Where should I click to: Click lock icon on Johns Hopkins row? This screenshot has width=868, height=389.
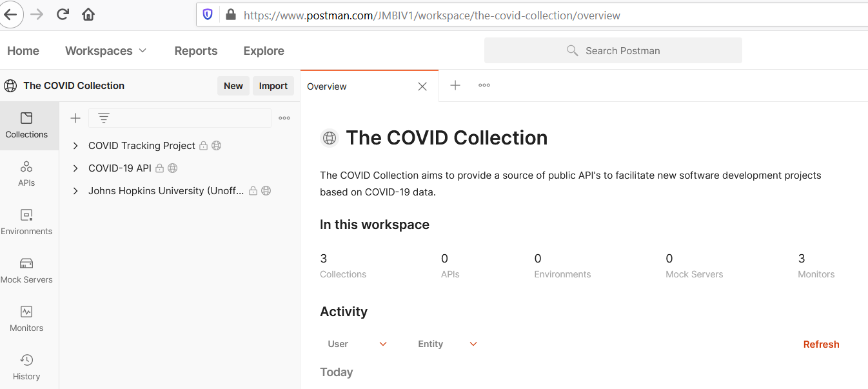point(253,191)
